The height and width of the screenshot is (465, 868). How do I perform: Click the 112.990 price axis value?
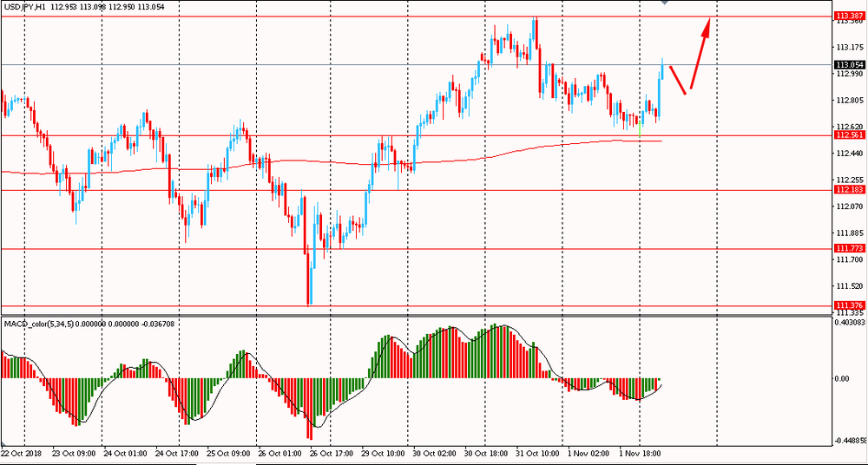click(850, 74)
